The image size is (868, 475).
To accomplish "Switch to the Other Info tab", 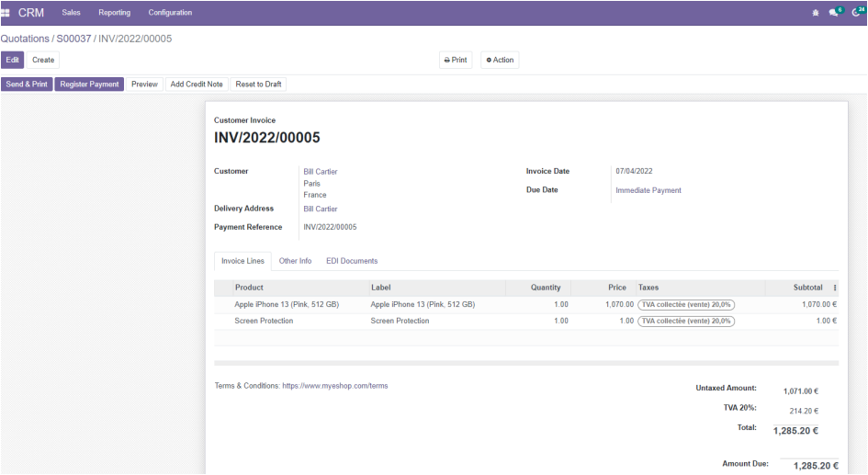I will click(295, 261).
